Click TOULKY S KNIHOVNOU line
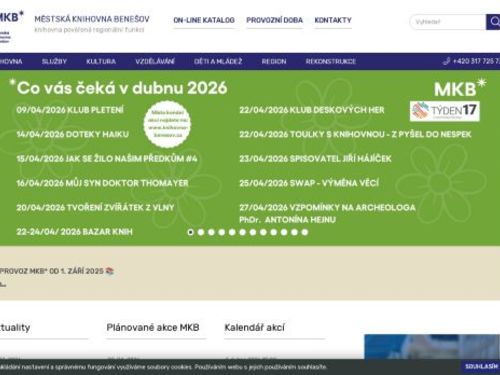Image resolution: width=500 pixels, height=375 pixels. click(355, 134)
